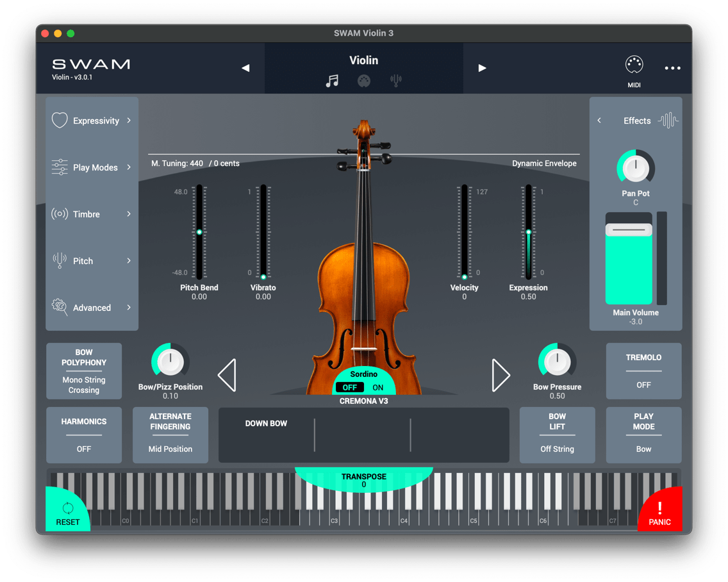Image resolution: width=728 pixels, height=582 pixels.
Task: Click the Violin - v3.0.1 version text
Action: [72, 77]
